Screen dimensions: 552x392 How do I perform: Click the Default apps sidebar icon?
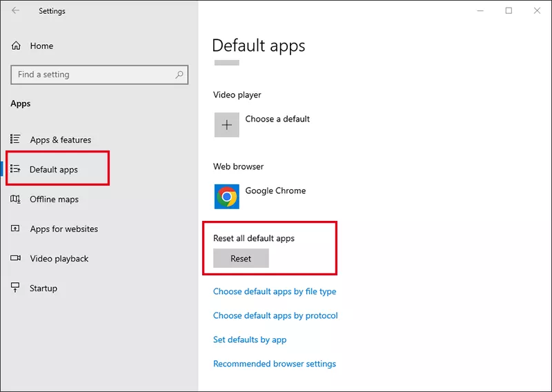click(15, 169)
